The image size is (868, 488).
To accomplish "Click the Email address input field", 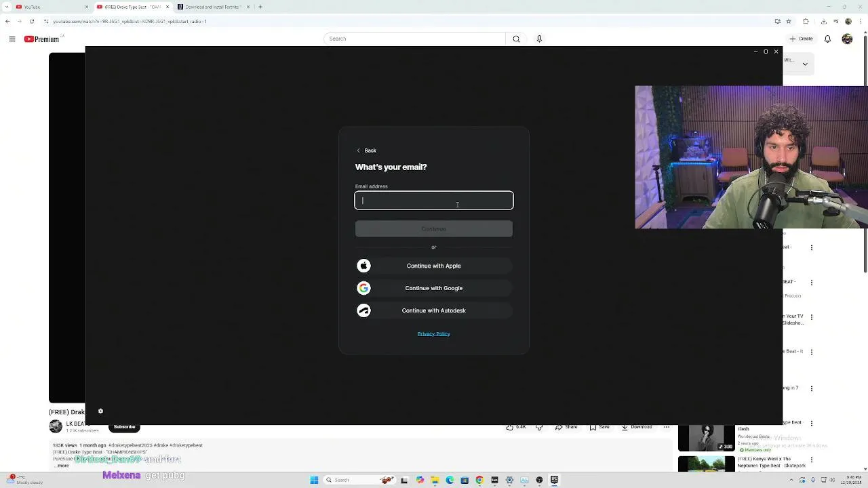I will click(434, 200).
